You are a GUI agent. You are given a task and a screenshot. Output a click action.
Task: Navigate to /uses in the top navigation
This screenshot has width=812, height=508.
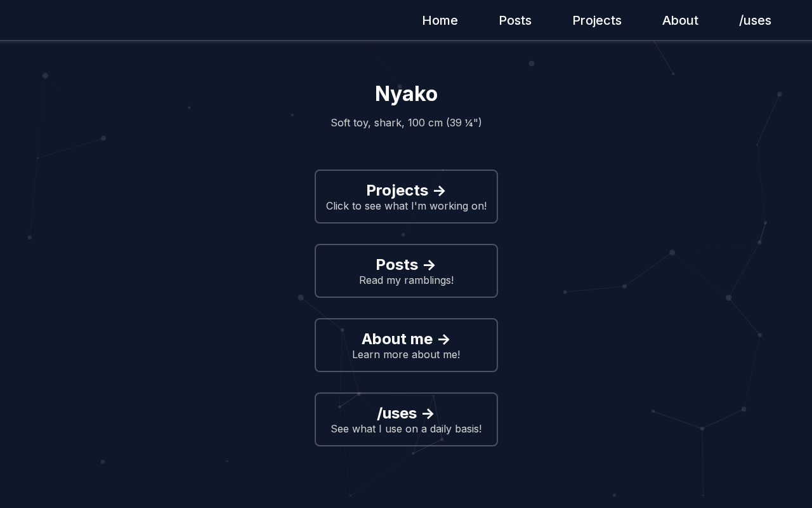(755, 20)
